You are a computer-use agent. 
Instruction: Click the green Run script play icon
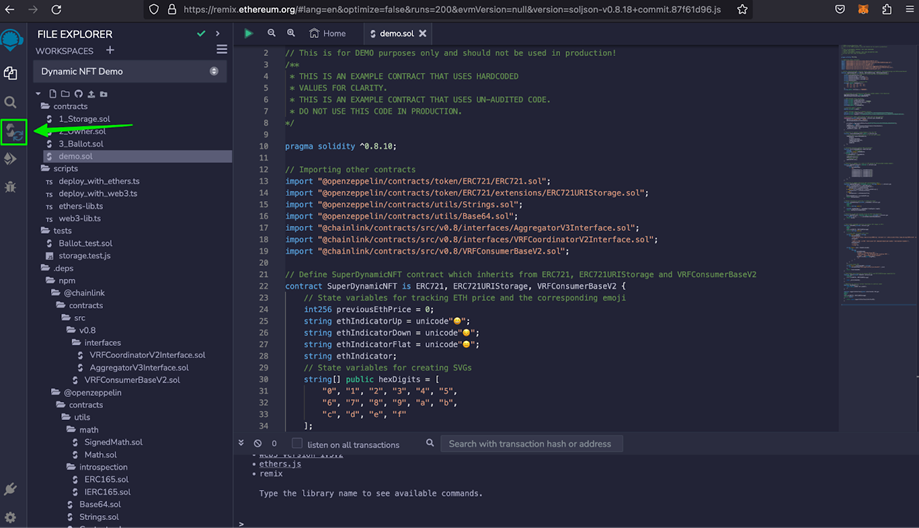(x=249, y=33)
